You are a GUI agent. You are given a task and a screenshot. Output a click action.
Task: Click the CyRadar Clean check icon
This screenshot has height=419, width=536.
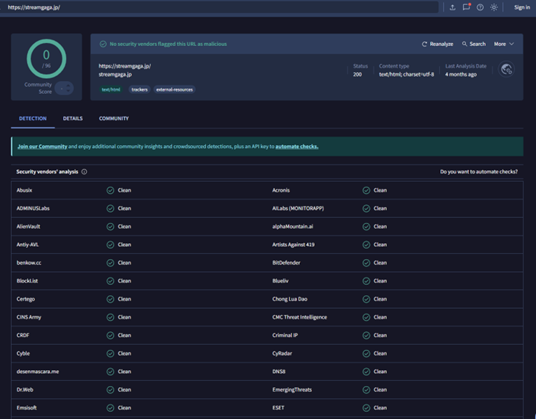(x=366, y=353)
